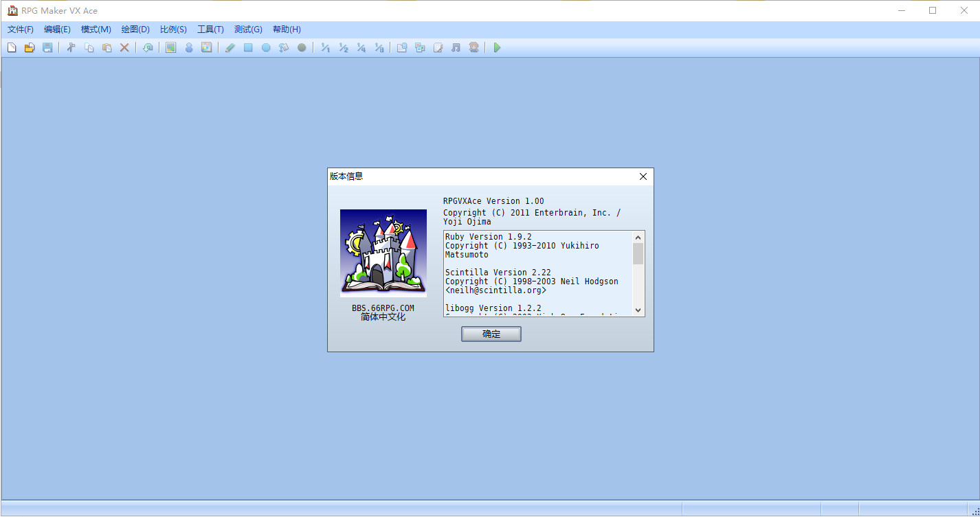Click the Cut scissors icon

(71, 47)
